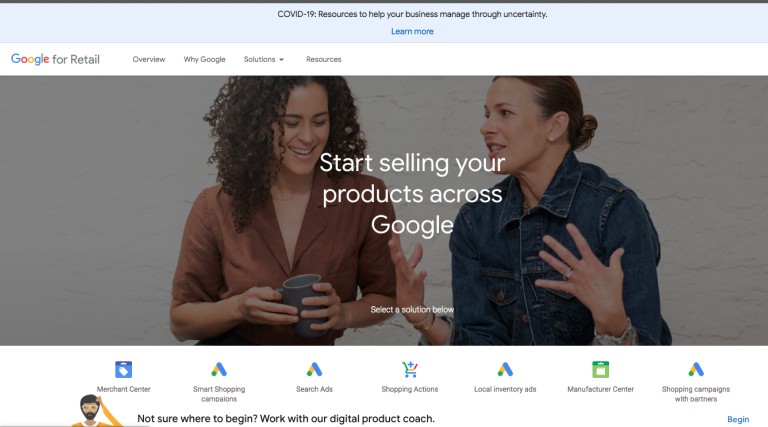Viewport: 768px width, 427px height.
Task: Follow the COVID-19 Learn more link
Action: pyautogui.click(x=412, y=31)
